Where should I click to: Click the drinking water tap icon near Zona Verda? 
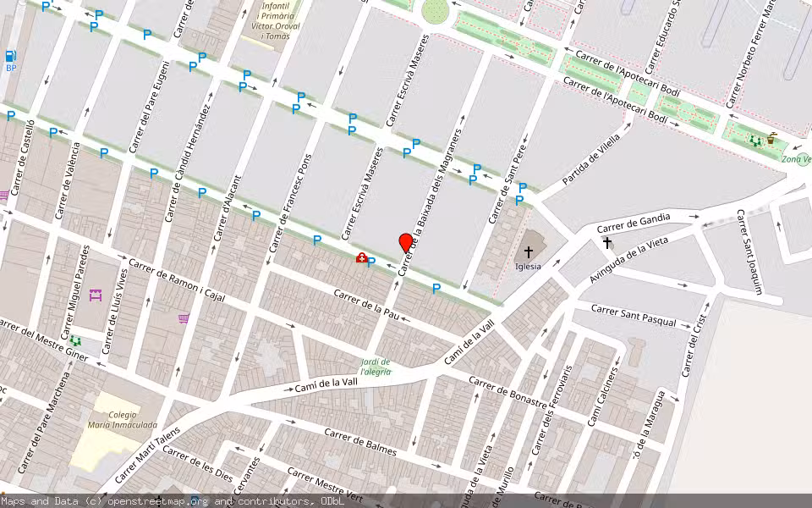(771, 138)
